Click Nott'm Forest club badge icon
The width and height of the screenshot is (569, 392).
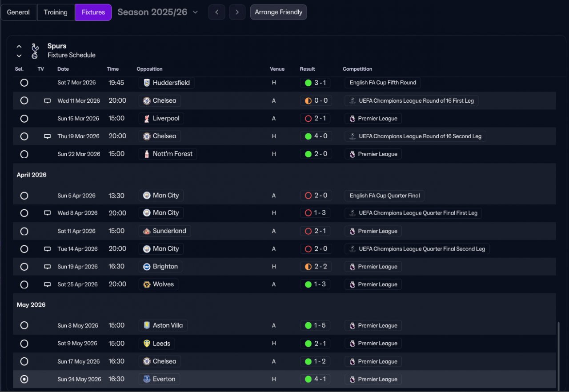coord(147,154)
